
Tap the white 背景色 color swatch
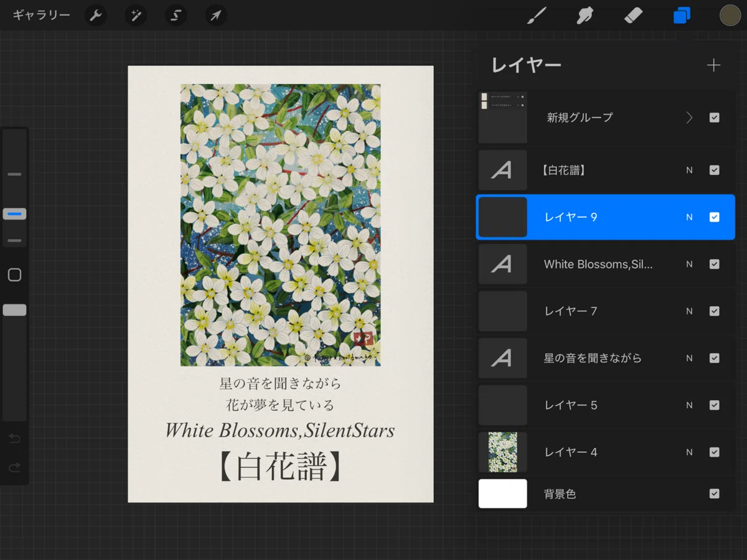[503, 494]
